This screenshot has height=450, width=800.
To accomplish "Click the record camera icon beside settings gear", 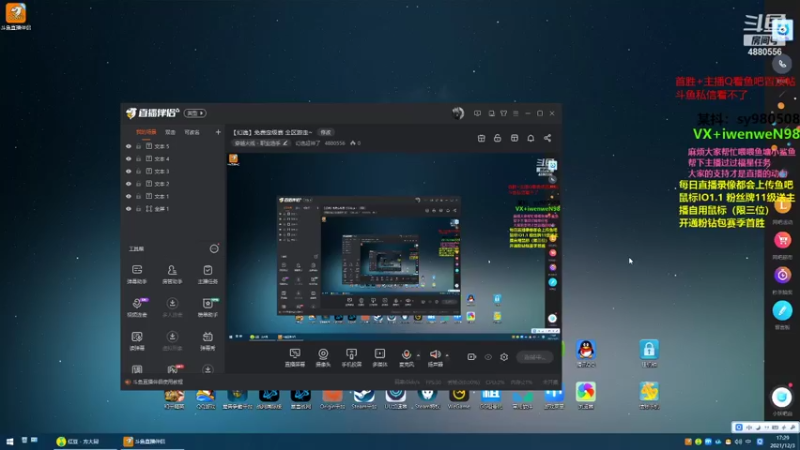I will pyautogui.click(x=471, y=357).
